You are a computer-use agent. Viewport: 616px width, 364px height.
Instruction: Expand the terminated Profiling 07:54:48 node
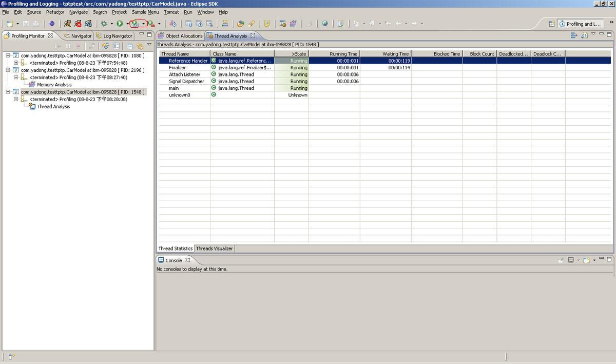point(16,63)
